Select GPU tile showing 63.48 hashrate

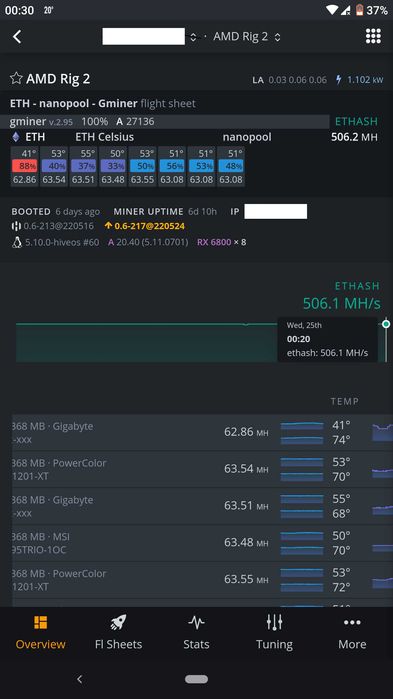point(113,167)
